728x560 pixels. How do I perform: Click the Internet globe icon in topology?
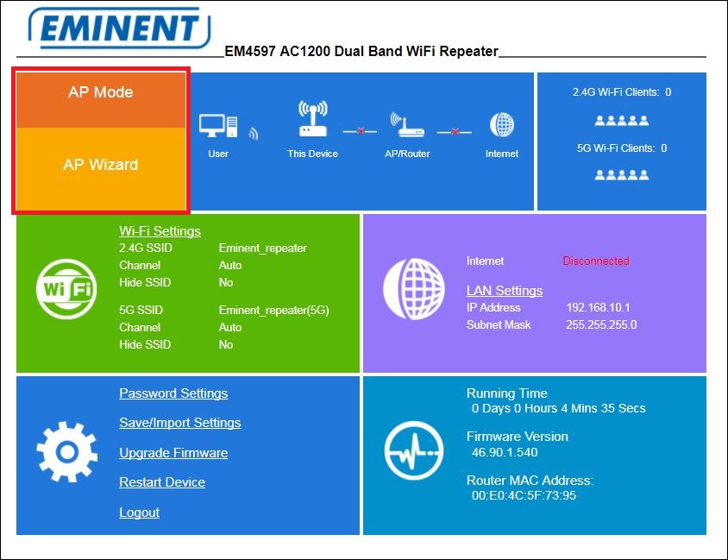(x=502, y=125)
